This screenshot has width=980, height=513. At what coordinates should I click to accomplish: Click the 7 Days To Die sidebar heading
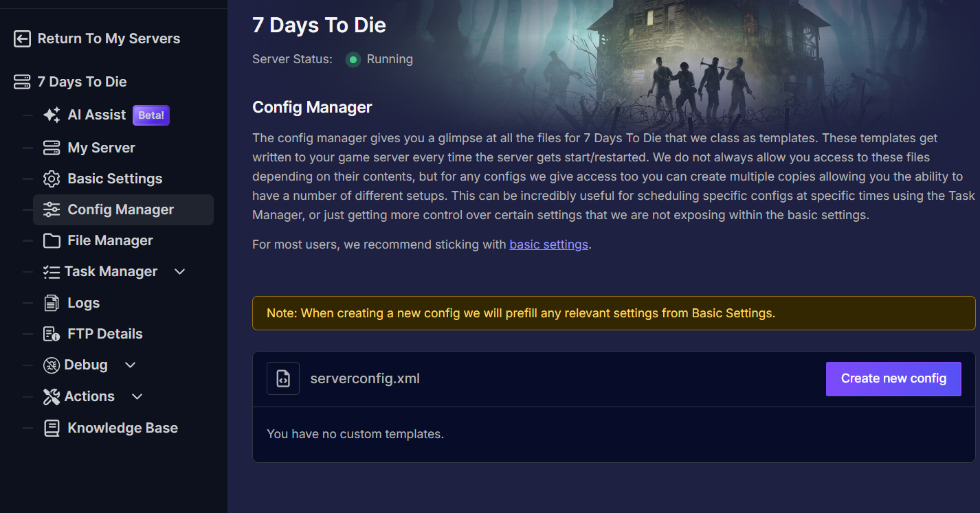click(x=82, y=82)
